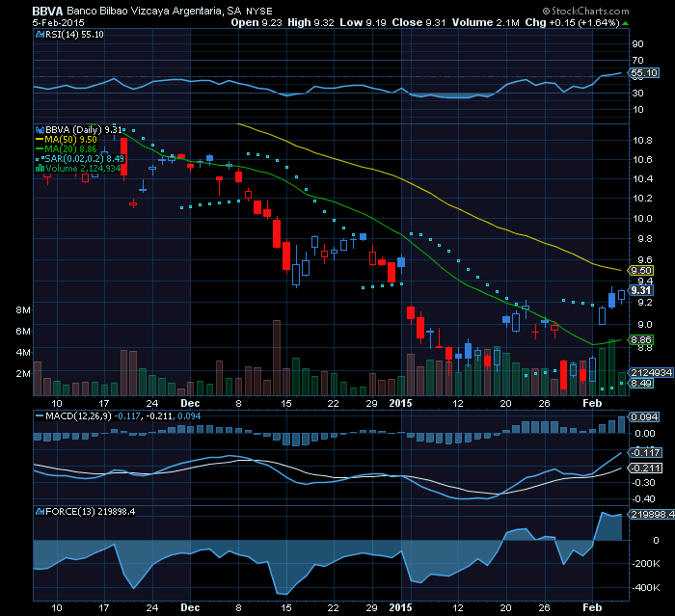Click the MA(20) 8.86 legend text
The height and width of the screenshot is (616, 675).
70,149
